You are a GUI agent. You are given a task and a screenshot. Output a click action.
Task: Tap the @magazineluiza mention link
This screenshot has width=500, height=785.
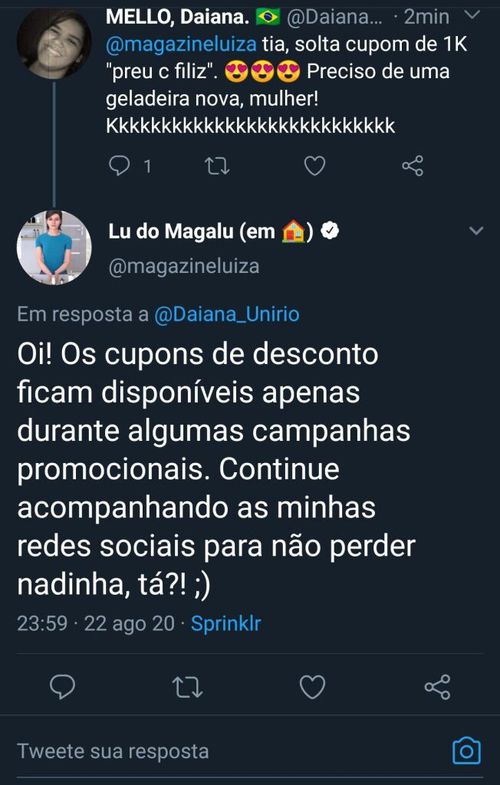tap(181, 44)
